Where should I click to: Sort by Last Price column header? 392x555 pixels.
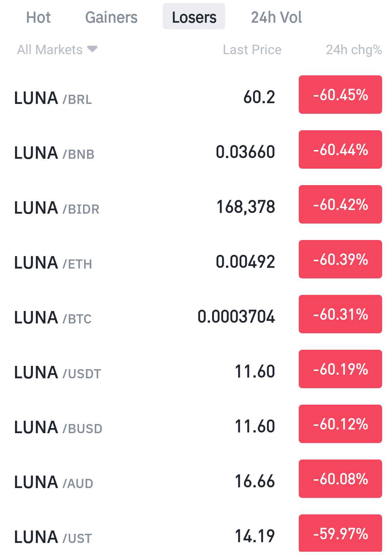click(x=252, y=50)
